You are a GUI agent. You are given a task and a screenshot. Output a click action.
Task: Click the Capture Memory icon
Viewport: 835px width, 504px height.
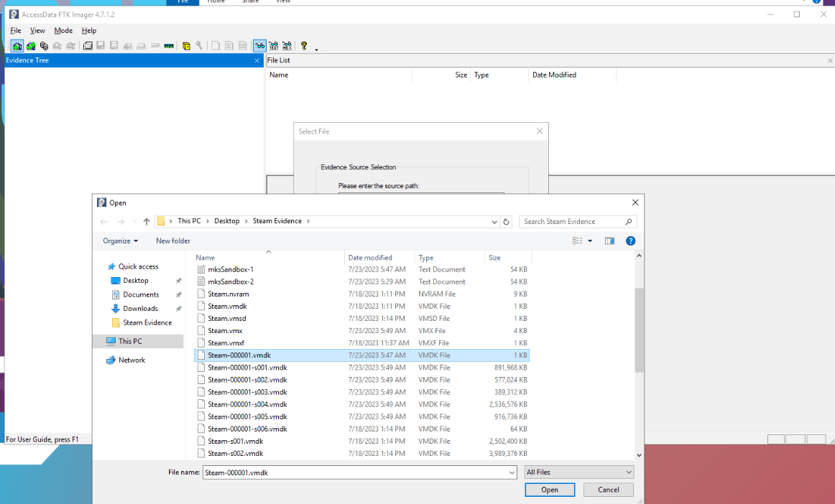[169, 46]
